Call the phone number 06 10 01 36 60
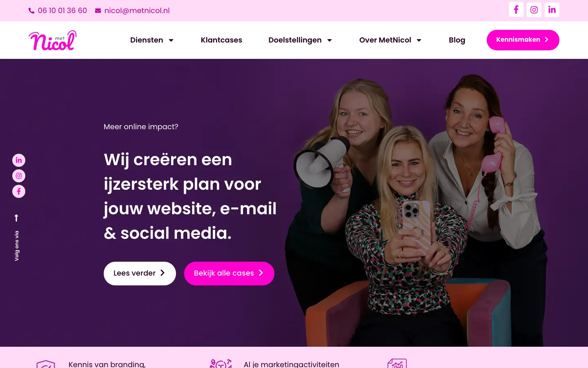Viewport: 588px width, 368px height. point(62,11)
